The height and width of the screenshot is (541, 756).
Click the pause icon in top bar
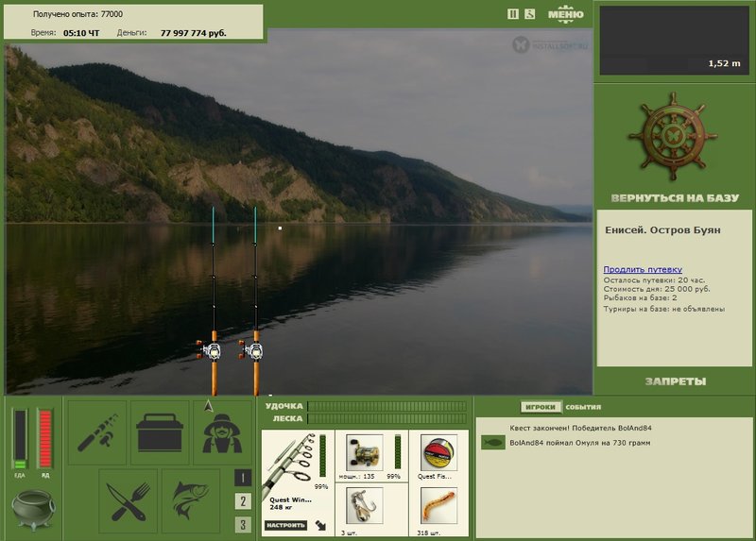513,14
